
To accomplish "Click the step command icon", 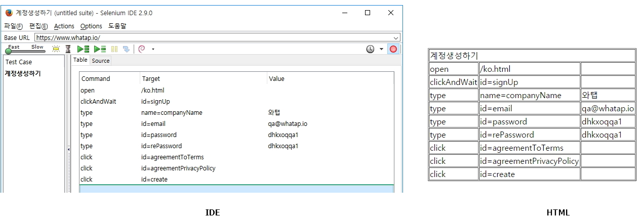I will [126, 49].
